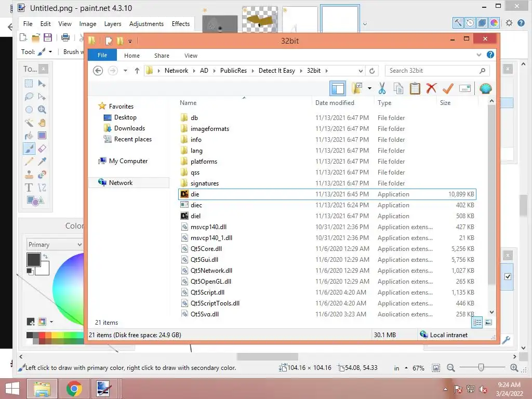
Task: Open palette menu dropdown in Colors panel
Action: [51, 321]
